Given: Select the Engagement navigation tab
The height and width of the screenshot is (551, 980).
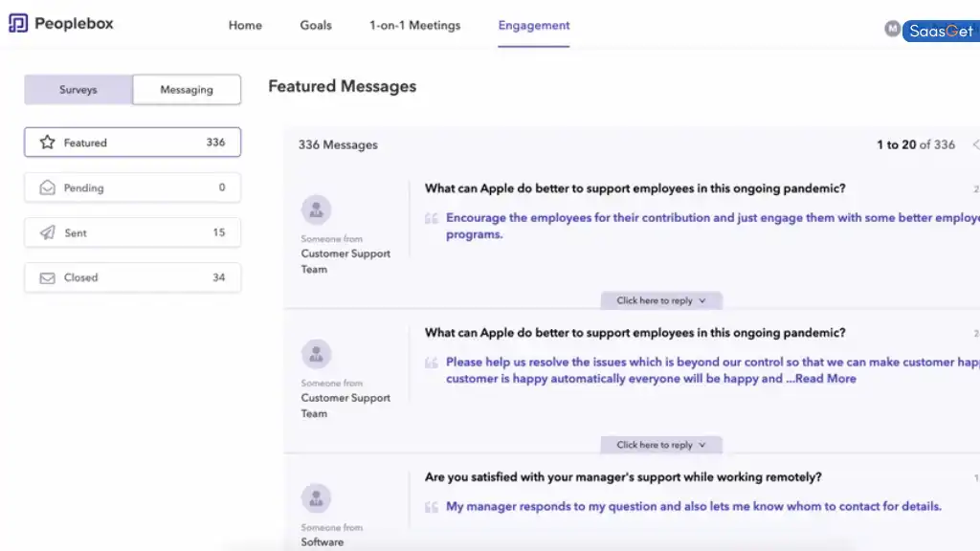Looking at the screenshot, I should pos(534,26).
